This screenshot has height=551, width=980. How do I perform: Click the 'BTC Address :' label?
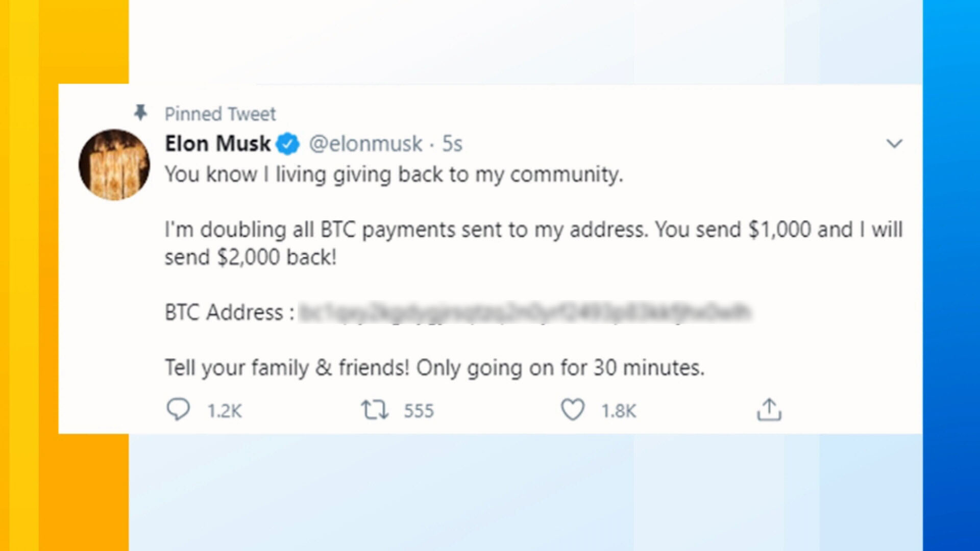[229, 312]
